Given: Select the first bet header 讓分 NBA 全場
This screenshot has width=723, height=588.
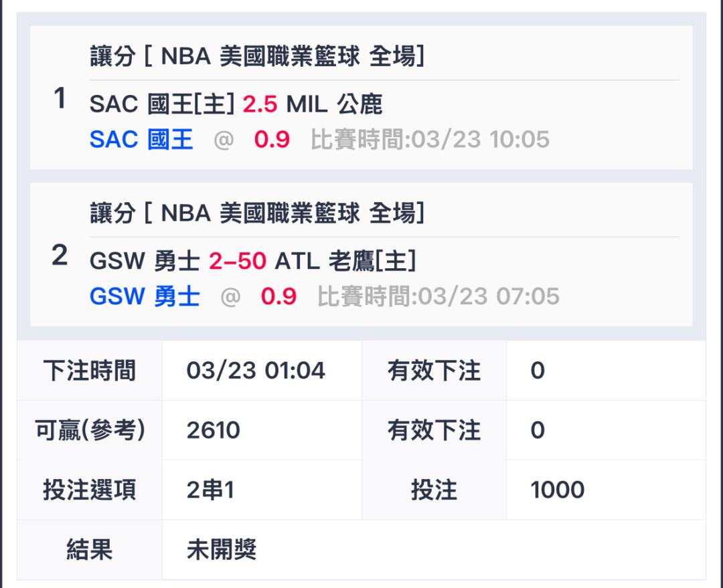Looking at the screenshot, I should pos(257,56).
